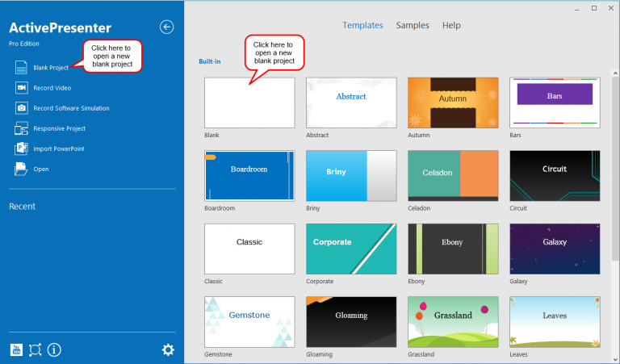Open preferences with the gear icon
Screen dimensions: 620x364
168,349
